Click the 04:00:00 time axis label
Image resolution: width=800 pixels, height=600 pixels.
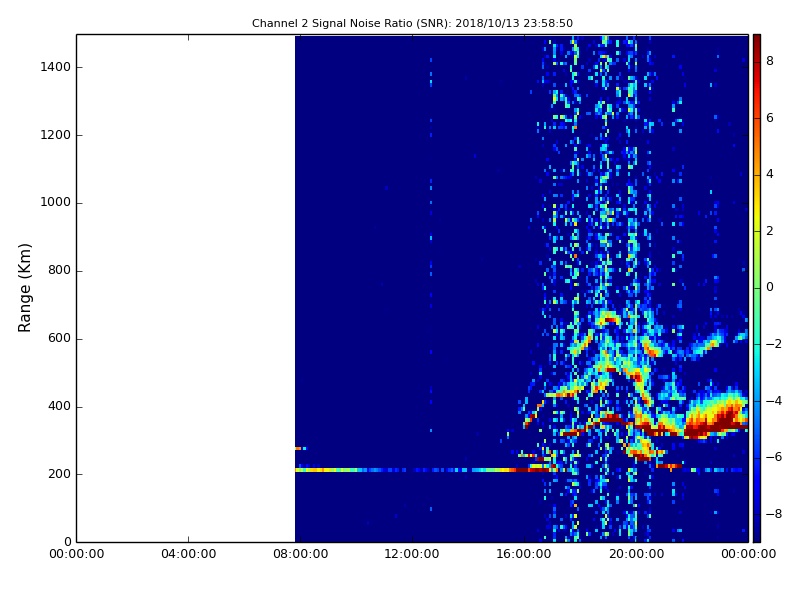[189, 554]
